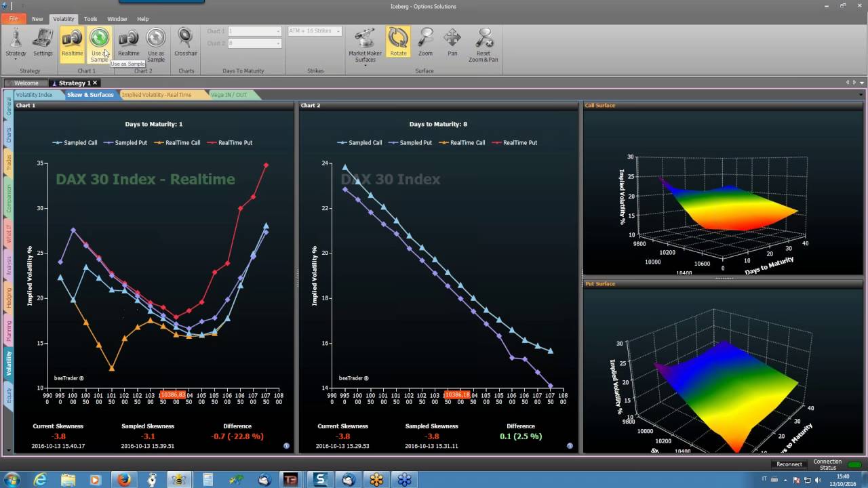The height and width of the screenshot is (488, 868).
Task: Select the Skew & Surfaces sub-tab
Action: tap(90, 95)
